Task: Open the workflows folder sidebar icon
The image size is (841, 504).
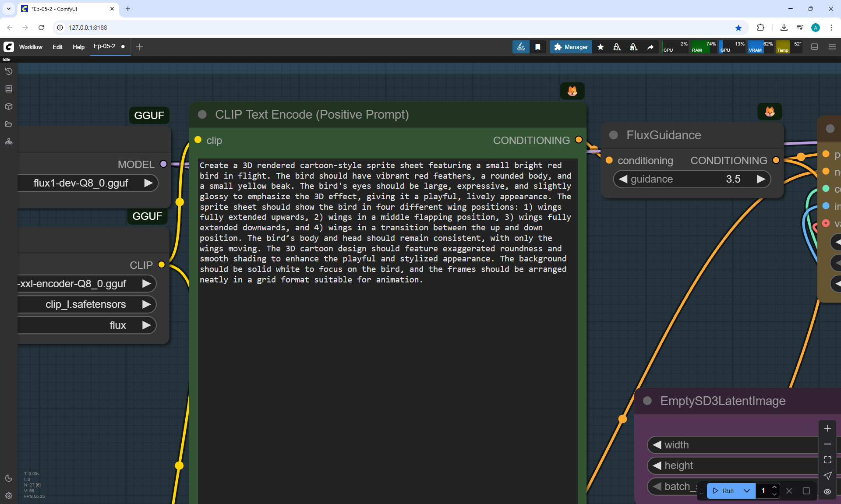Action: pyautogui.click(x=9, y=124)
